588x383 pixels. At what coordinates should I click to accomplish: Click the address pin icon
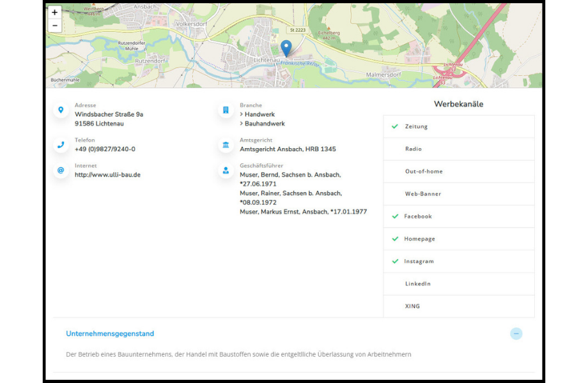point(61,110)
